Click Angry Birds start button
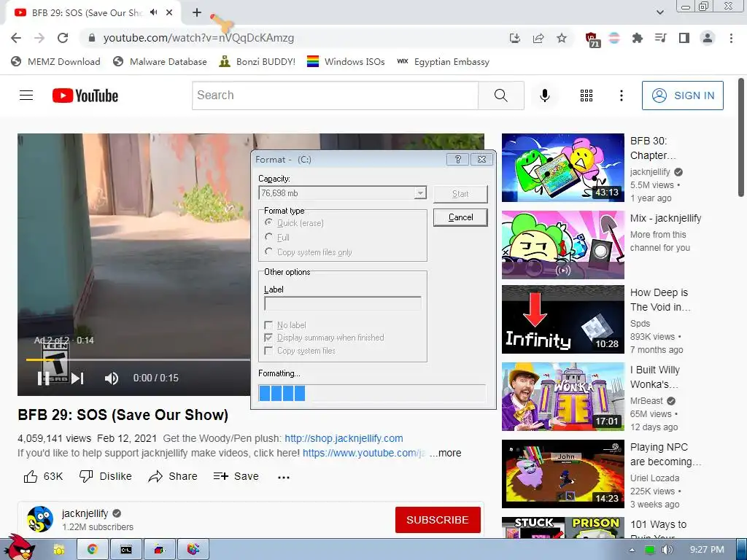The height and width of the screenshot is (560, 747). pyautogui.click(x=20, y=548)
